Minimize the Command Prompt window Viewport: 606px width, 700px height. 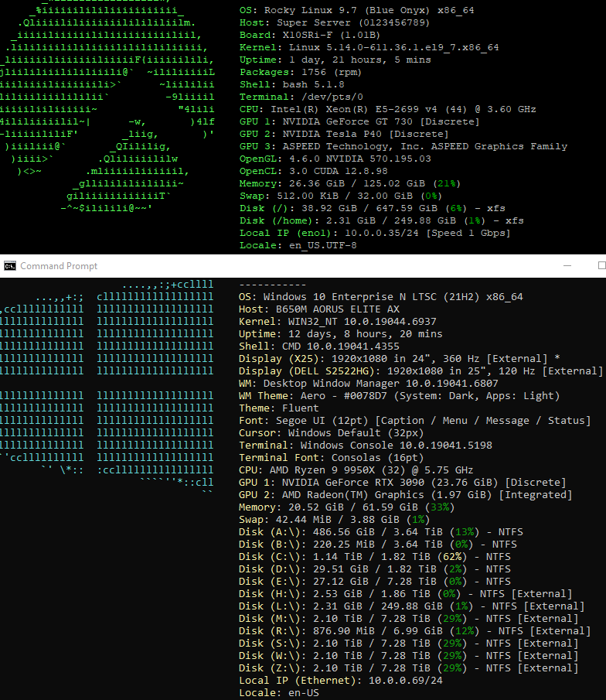tap(567, 265)
